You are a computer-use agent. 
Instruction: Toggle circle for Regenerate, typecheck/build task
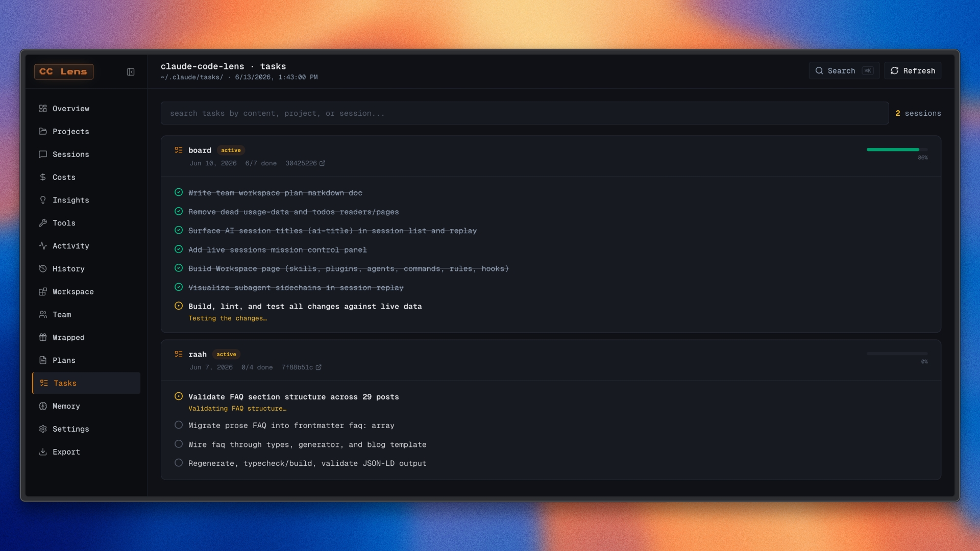tap(179, 463)
